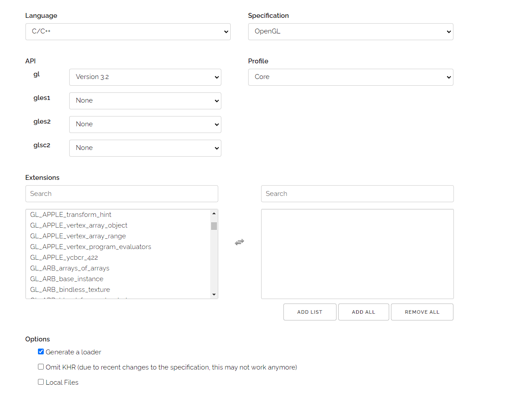Select GL_ARB_base_instance in the extensions list
Screen dimensions: 532x395
[x=66, y=279]
